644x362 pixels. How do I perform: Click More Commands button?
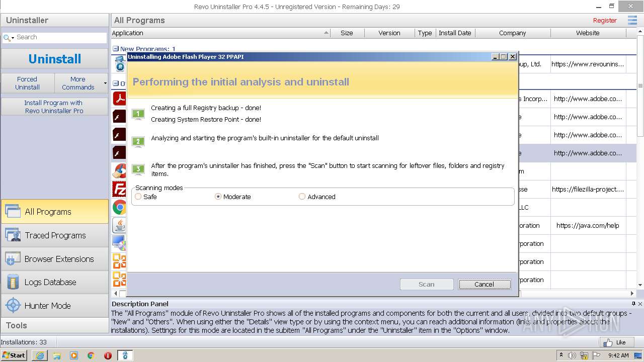coord(78,83)
